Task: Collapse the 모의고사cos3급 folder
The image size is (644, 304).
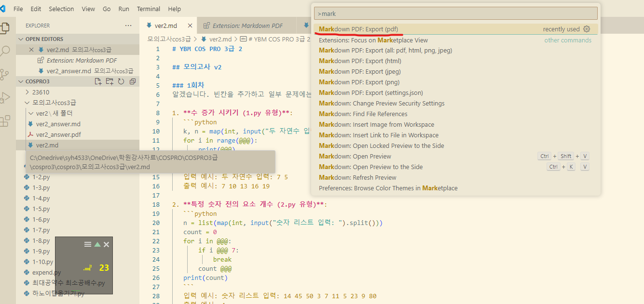Action: click(54, 103)
